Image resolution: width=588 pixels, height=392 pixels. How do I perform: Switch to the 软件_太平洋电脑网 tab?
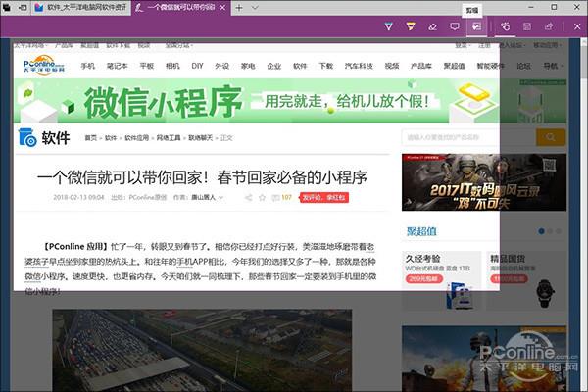(x=81, y=8)
